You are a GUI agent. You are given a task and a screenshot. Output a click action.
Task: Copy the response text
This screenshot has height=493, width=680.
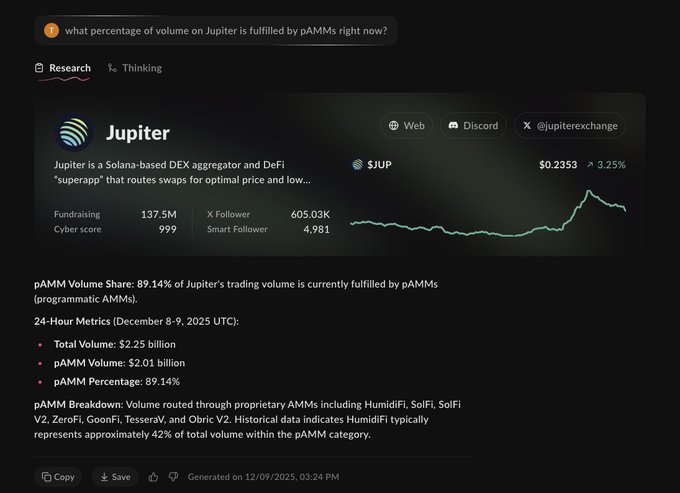coord(58,477)
